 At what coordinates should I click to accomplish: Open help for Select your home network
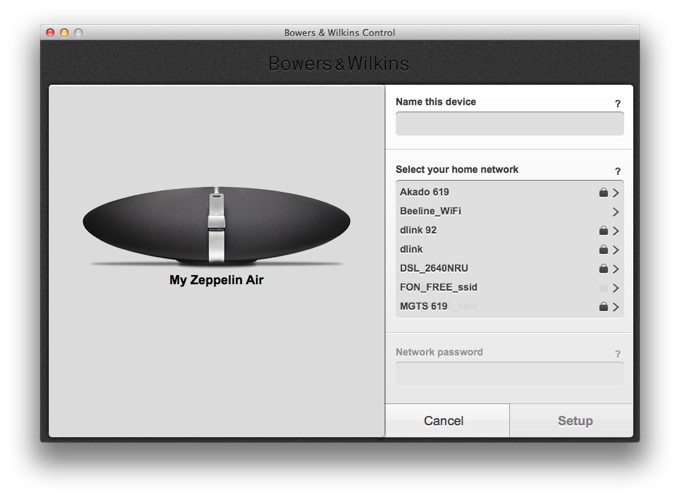(618, 171)
